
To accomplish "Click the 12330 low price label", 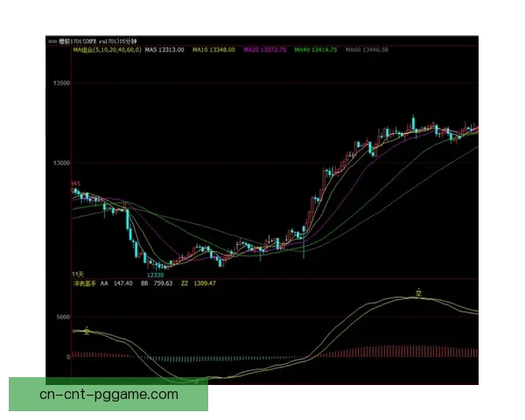I will (155, 275).
